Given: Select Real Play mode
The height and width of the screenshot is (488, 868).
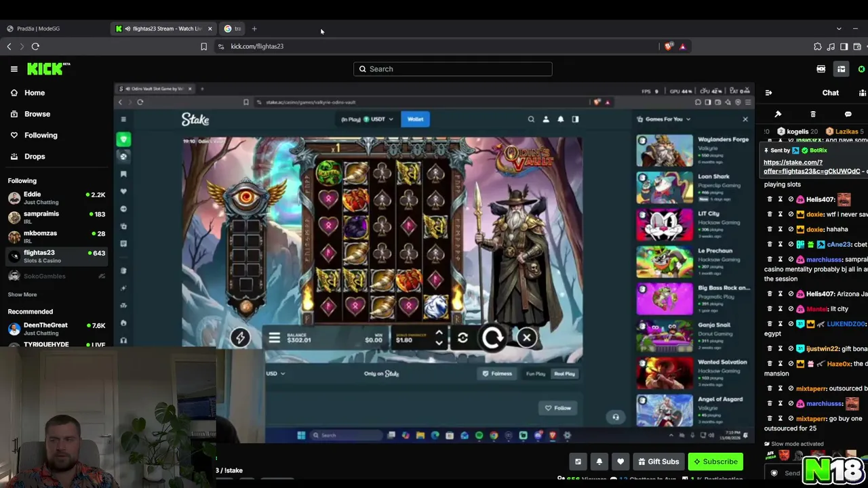Looking at the screenshot, I should pos(564,373).
